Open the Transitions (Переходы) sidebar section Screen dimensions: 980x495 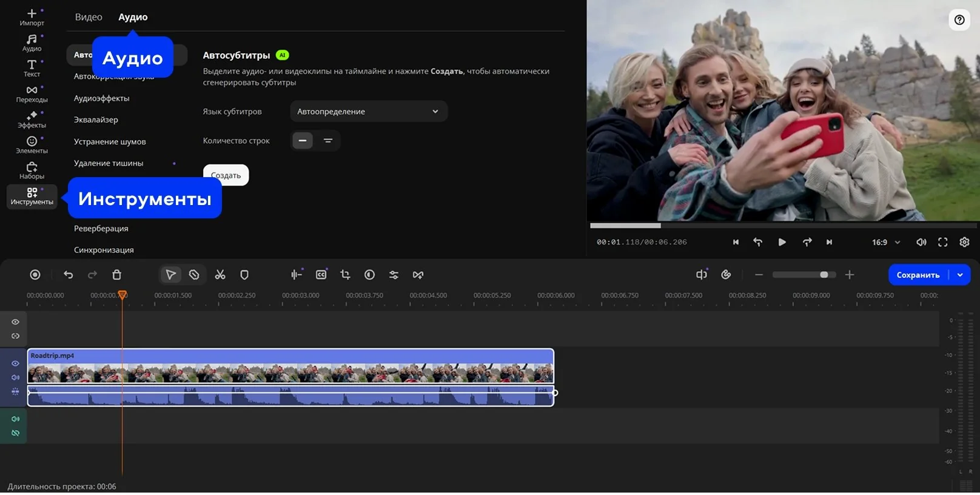tap(32, 93)
